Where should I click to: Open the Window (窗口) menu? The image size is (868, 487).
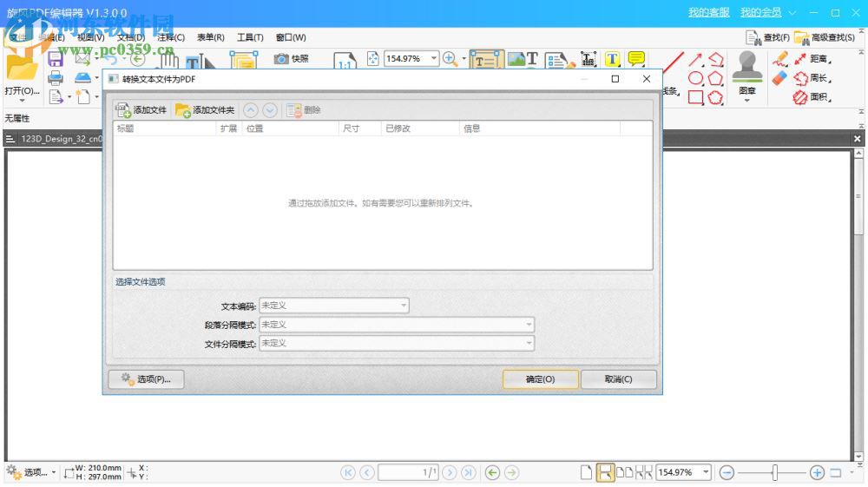[x=291, y=37]
